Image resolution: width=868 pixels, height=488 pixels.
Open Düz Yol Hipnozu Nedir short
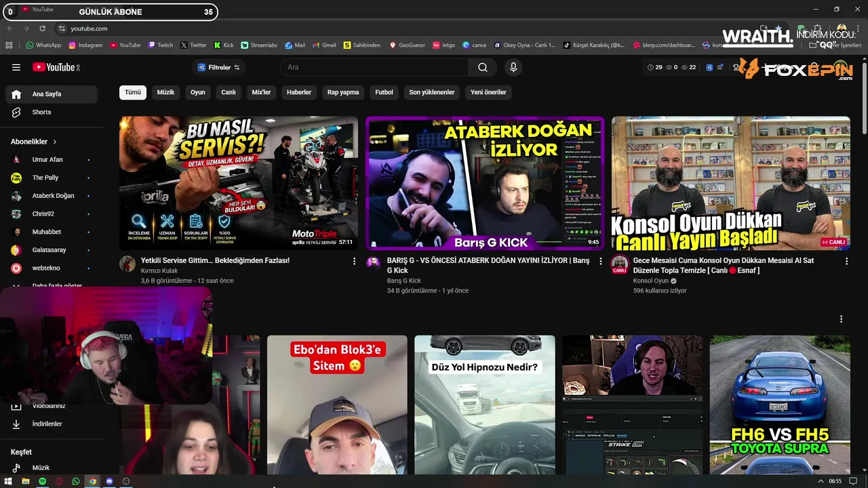pyautogui.click(x=485, y=405)
